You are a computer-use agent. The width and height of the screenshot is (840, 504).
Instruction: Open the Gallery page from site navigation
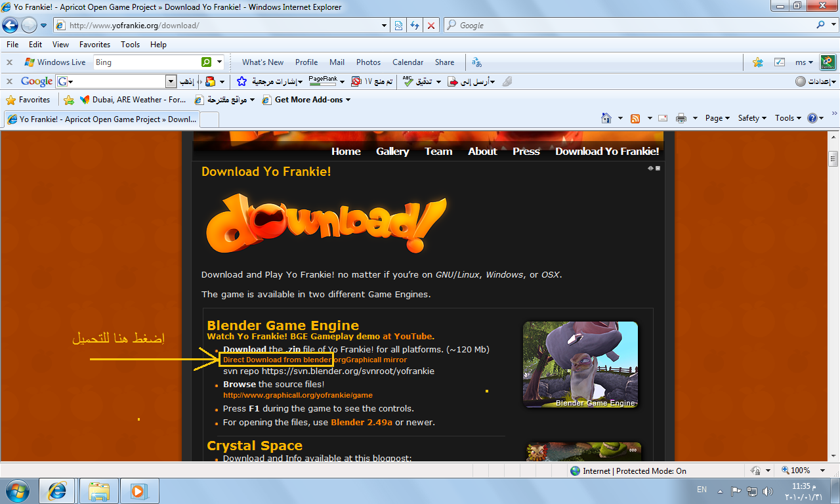click(392, 151)
